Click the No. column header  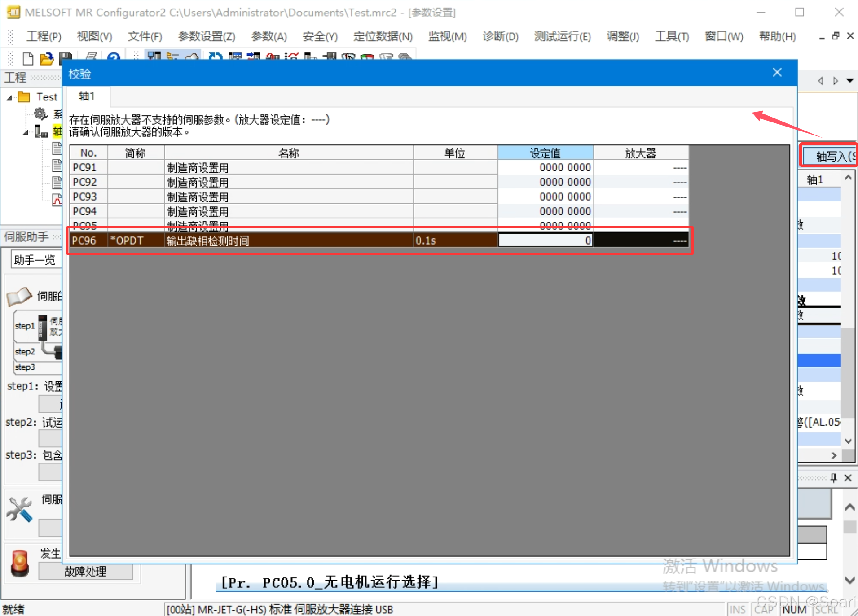(x=88, y=153)
